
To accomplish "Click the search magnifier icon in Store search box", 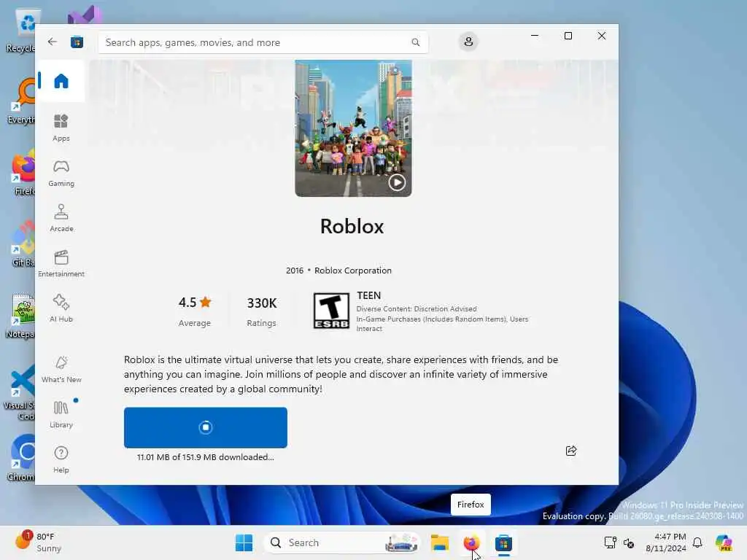I will 415,42.
